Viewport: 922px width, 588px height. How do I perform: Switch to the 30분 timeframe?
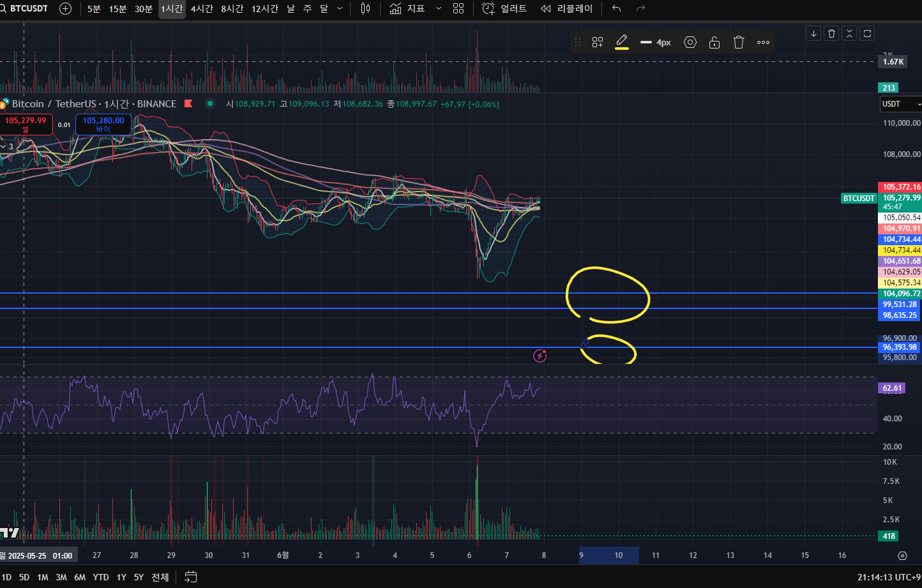[x=144, y=8]
